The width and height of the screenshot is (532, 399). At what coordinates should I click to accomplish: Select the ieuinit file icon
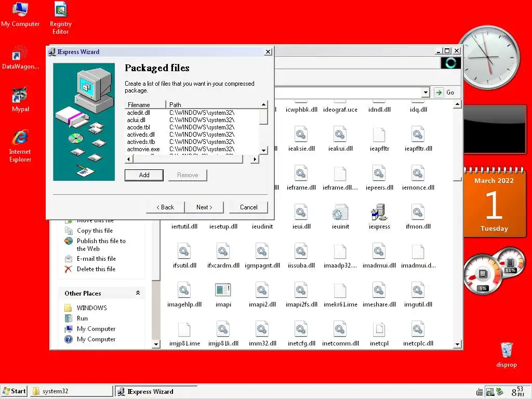coord(340,217)
